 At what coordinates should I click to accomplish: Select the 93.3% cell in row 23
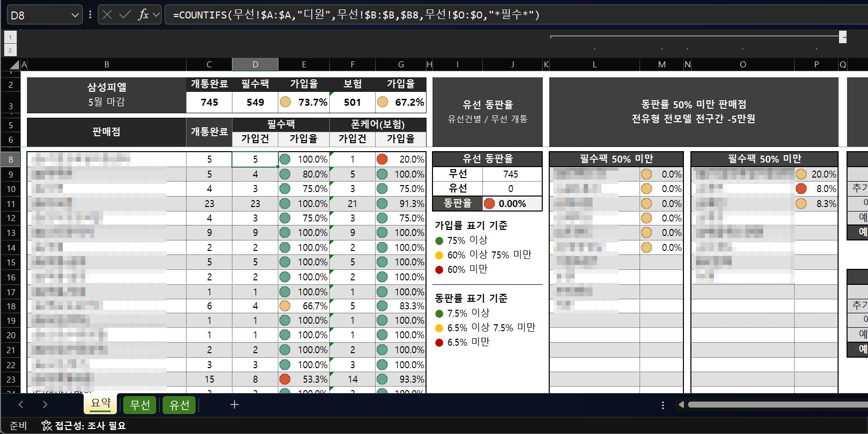pos(401,379)
